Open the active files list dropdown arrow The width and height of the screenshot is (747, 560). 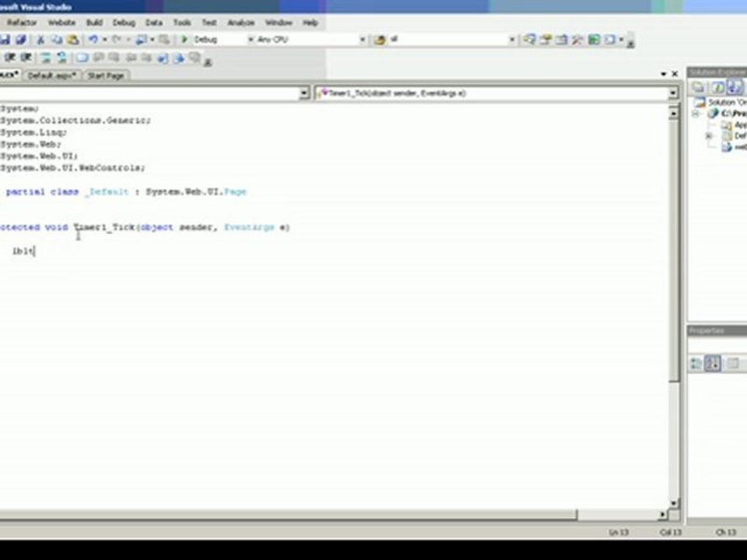(x=664, y=75)
